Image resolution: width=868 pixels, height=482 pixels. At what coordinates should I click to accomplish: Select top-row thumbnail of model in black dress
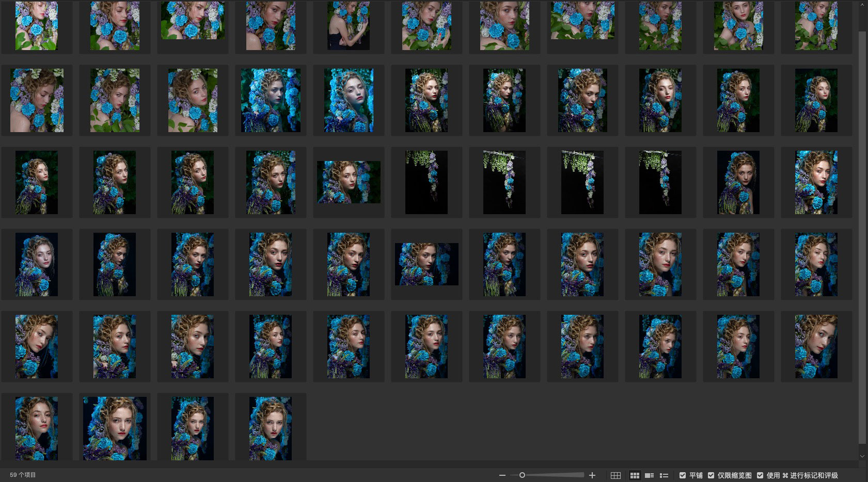pos(349,26)
